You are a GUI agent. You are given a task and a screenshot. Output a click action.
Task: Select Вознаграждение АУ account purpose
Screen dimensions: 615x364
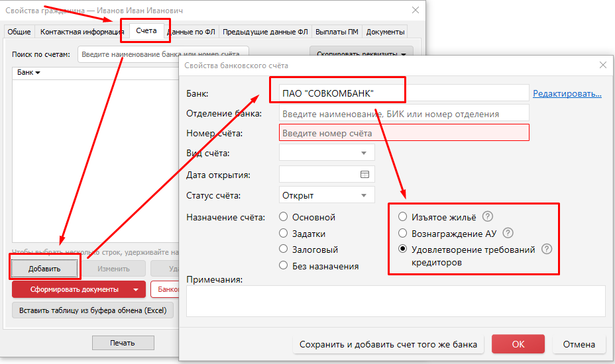point(402,234)
